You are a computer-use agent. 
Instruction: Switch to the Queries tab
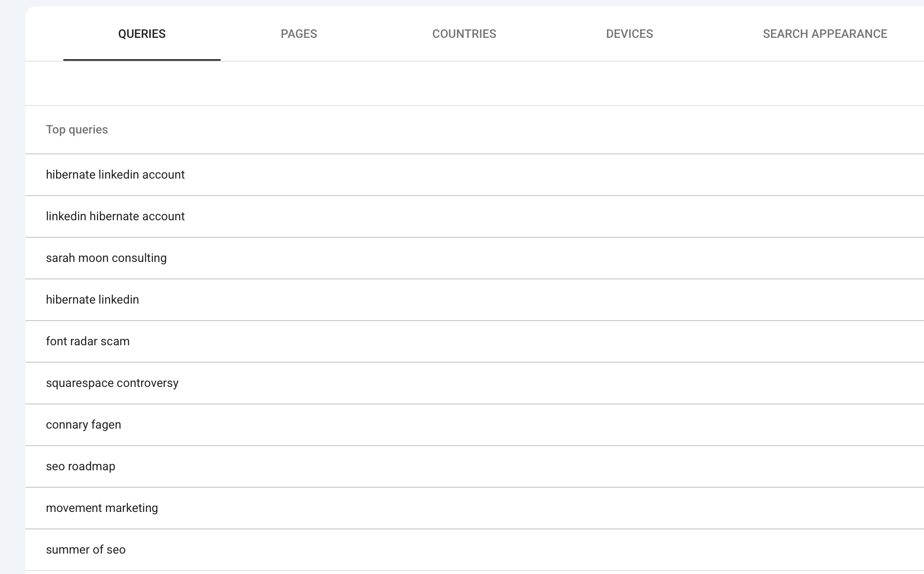tap(142, 34)
